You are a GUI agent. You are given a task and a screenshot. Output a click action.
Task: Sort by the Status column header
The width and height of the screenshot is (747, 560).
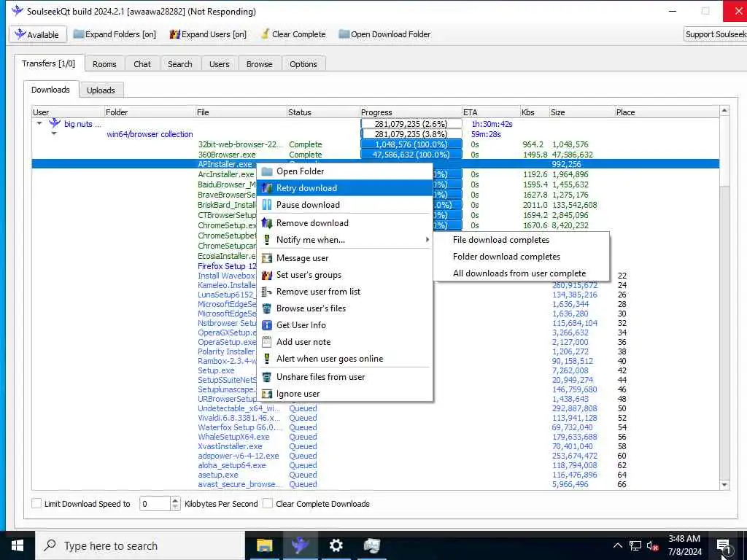coord(323,112)
